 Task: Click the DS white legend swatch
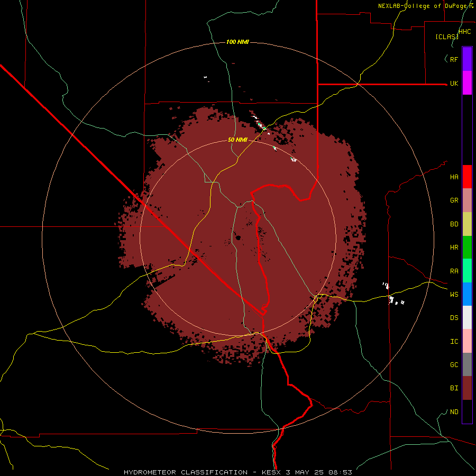pyautogui.click(x=467, y=317)
